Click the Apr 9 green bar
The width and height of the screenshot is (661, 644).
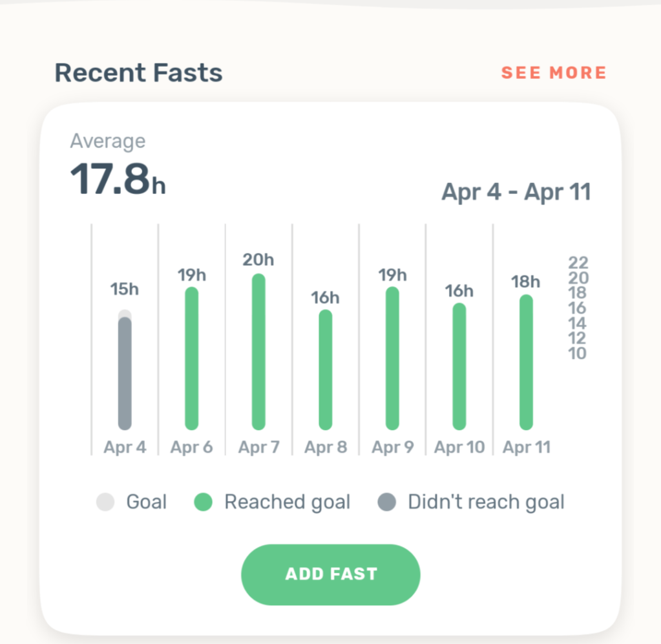pos(392,358)
